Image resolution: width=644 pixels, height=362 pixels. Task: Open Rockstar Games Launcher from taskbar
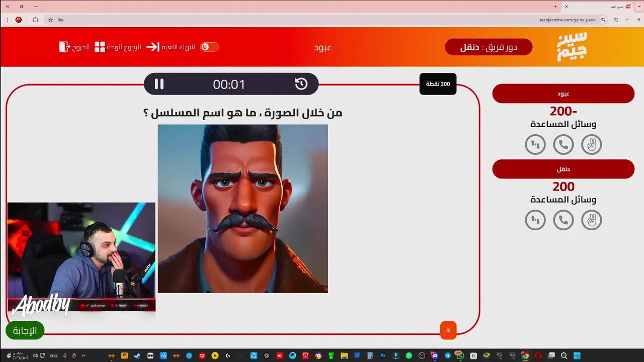click(124, 355)
